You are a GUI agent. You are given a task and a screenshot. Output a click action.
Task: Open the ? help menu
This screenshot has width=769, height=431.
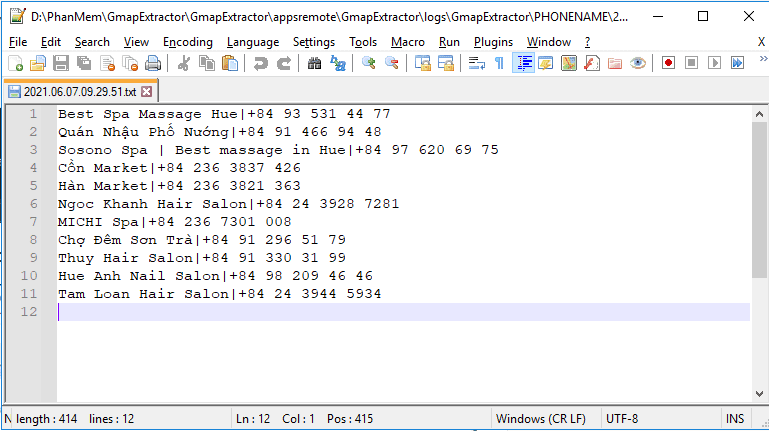pos(588,42)
